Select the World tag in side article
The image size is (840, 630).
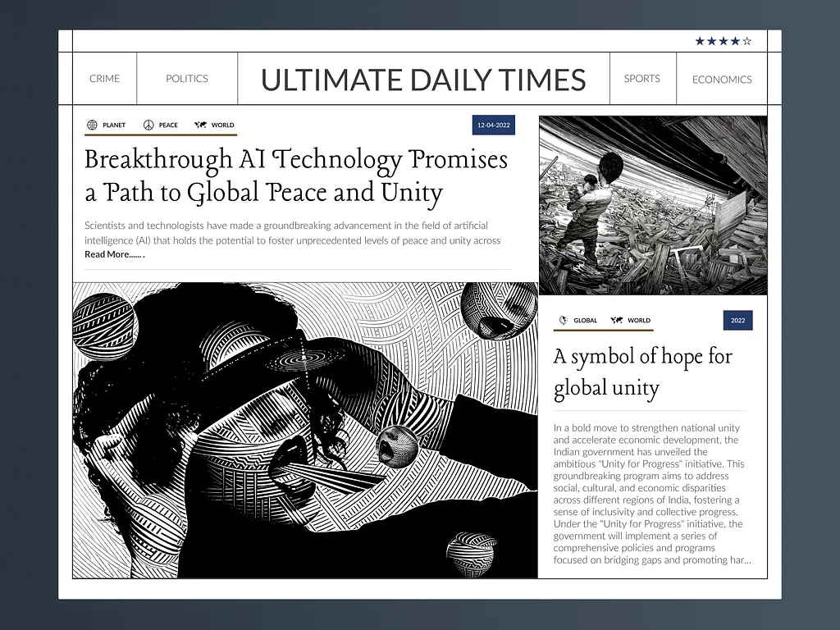coord(639,321)
